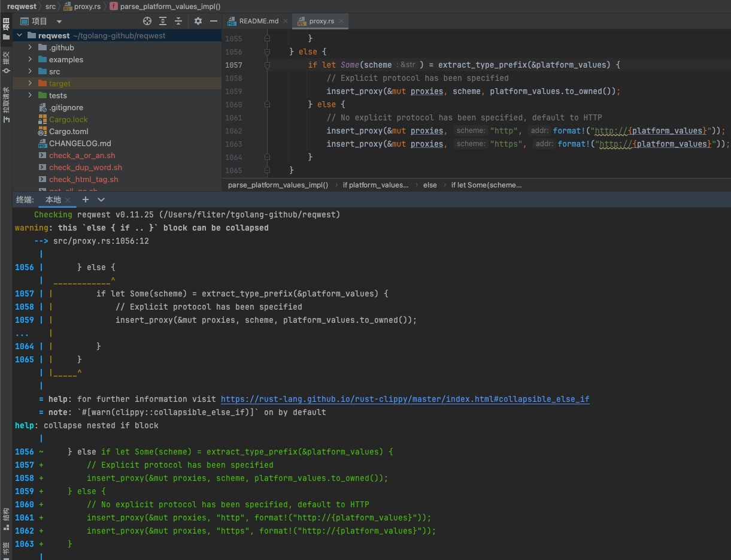Click the Expand All icon in project panel
The image size is (731, 560).
pos(163,21)
